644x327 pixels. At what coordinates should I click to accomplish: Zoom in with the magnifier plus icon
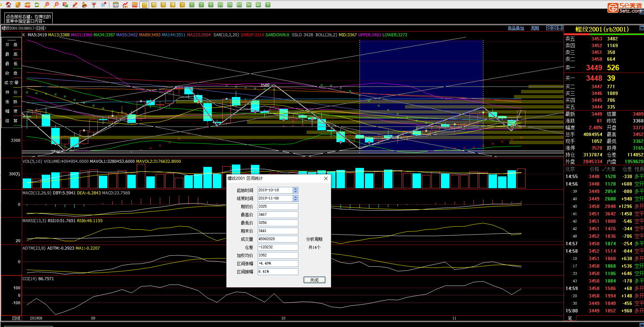[x=47, y=5]
